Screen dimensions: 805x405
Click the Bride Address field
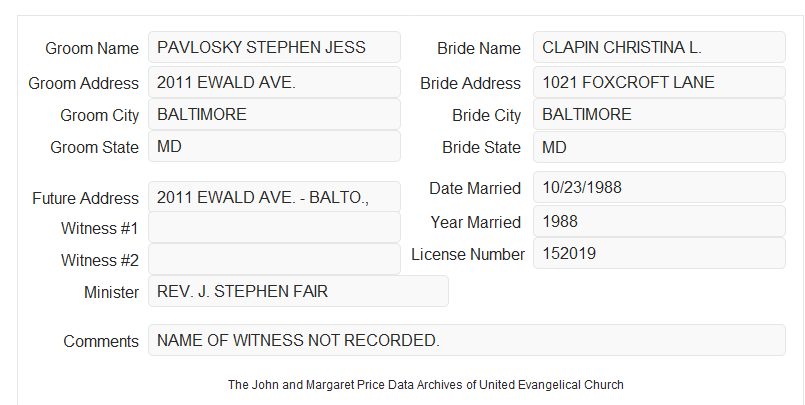(659, 82)
